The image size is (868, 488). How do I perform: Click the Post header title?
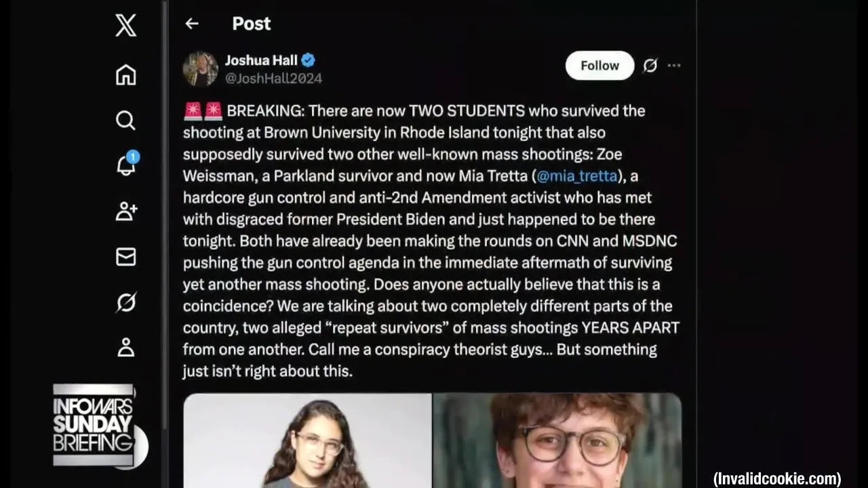[x=252, y=24]
